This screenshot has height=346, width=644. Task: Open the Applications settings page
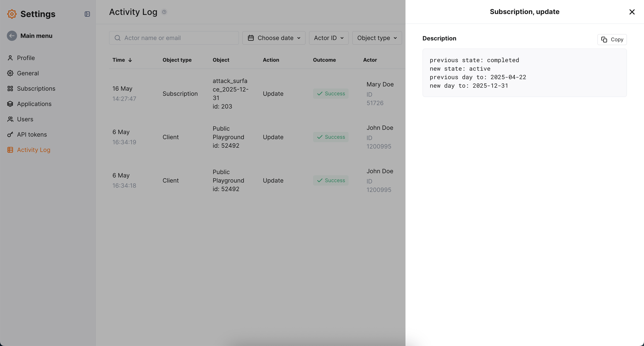34,104
